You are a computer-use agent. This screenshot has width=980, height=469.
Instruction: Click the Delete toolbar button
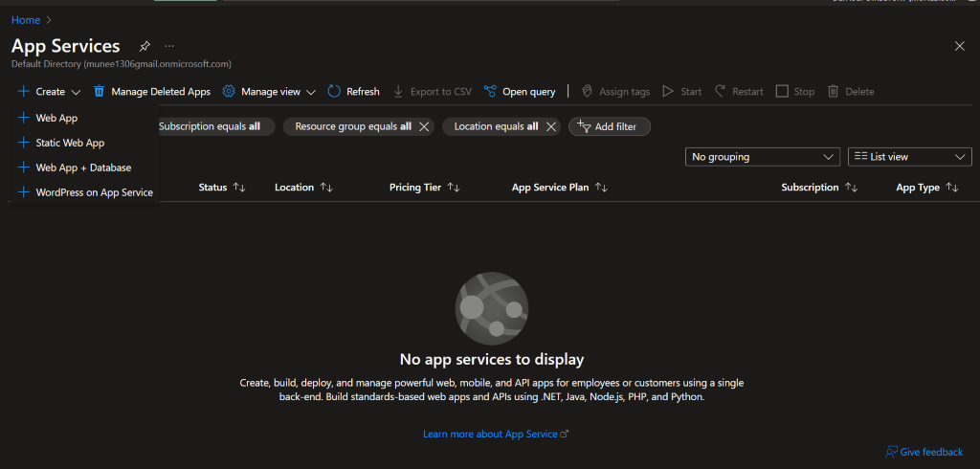coord(851,91)
